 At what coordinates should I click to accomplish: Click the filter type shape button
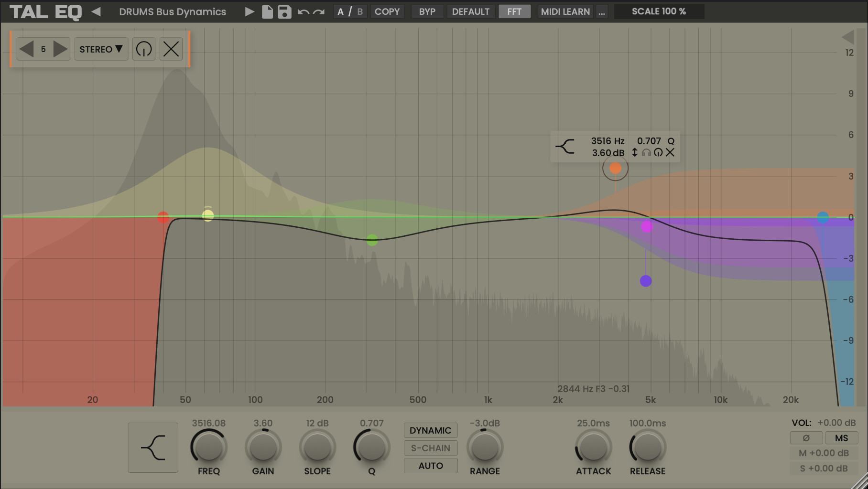tap(153, 447)
